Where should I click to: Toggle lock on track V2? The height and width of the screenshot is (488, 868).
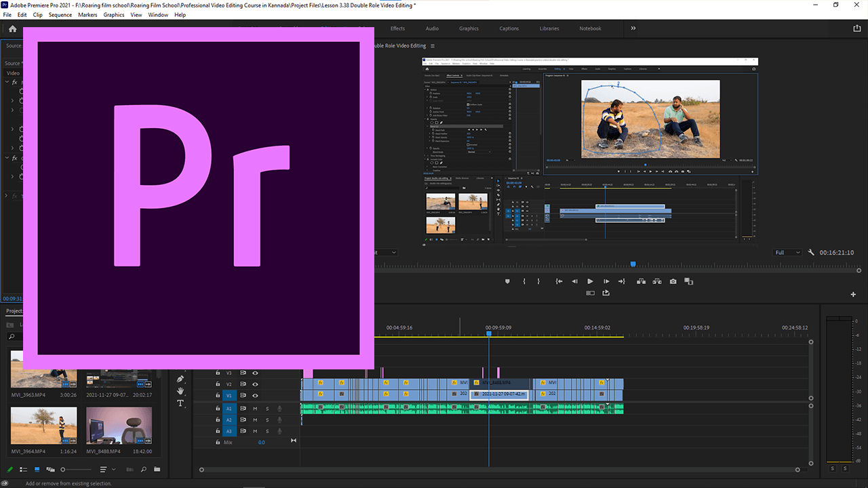[218, 384]
